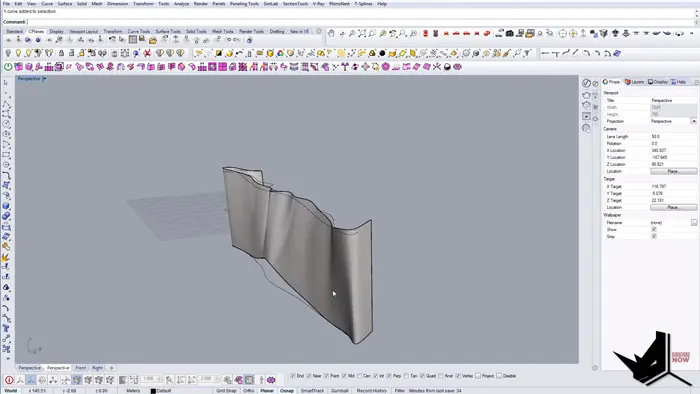This screenshot has width=700, height=394.
Task: Open the Projection dropdown in Properties
Action: [x=694, y=121]
